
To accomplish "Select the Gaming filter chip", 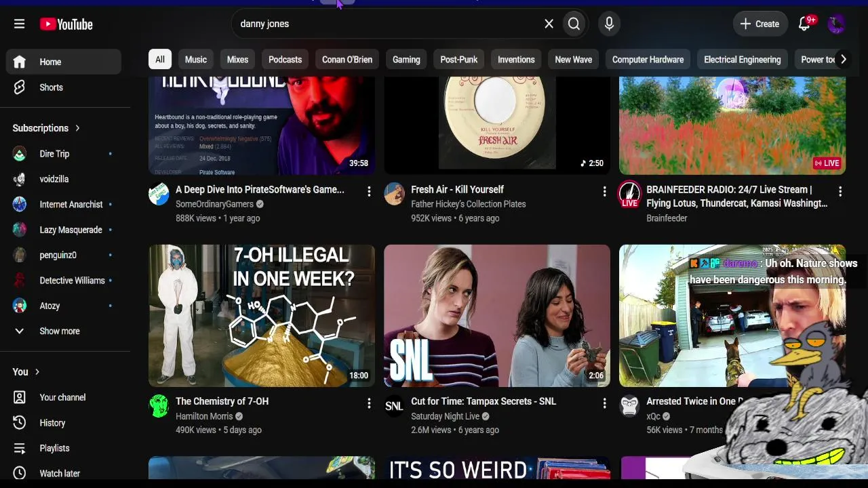I will 406,60.
